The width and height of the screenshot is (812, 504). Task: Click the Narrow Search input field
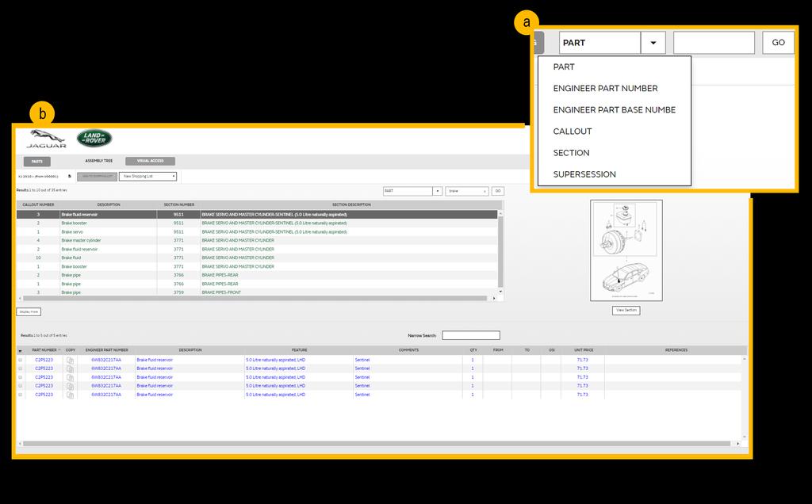471,335
